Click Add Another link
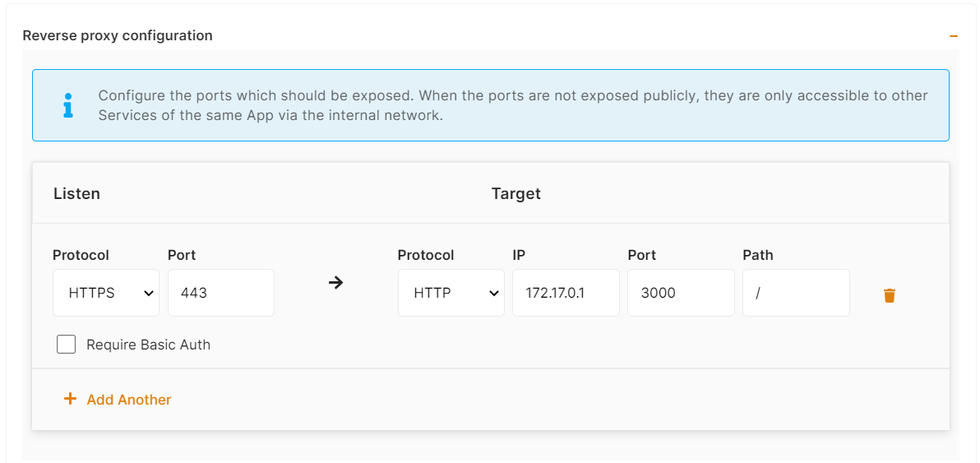The image size is (980, 463). point(128,400)
